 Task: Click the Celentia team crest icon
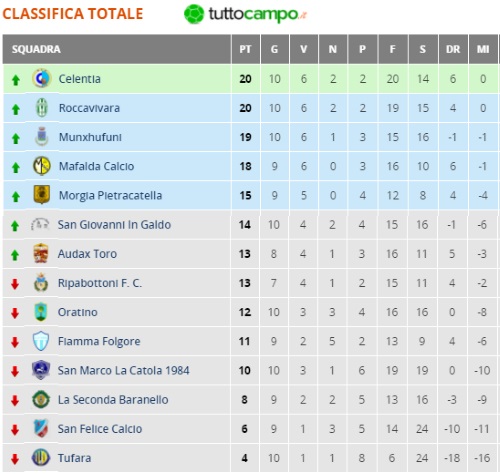41,78
